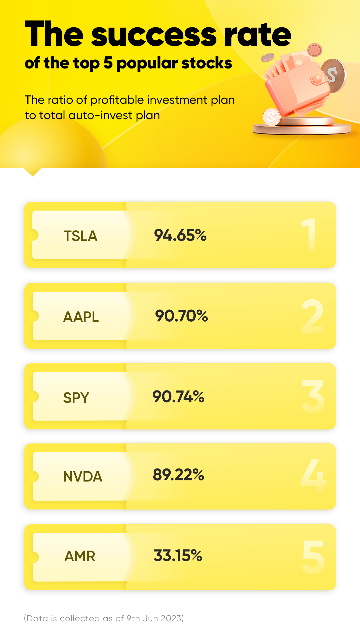This screenshot has width=360, height=644.
Task: Click "The success rate" headline
Action: [x=158, y=34]
